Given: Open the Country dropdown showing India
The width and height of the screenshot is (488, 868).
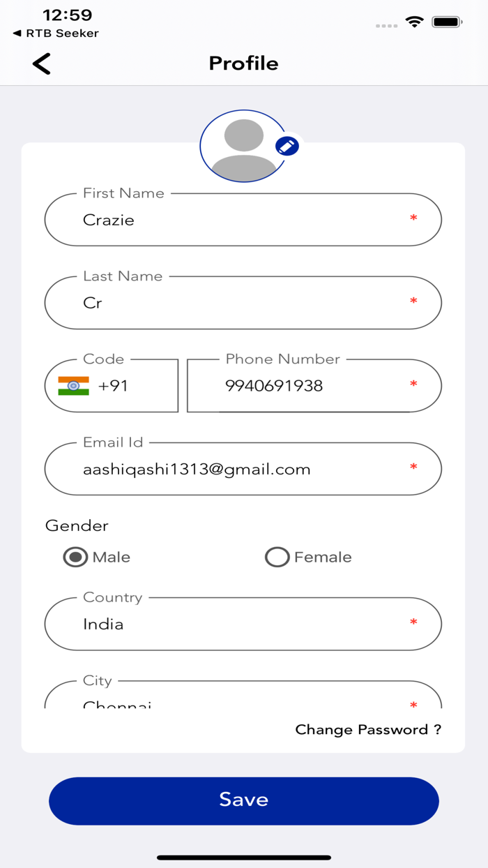Looking at the screenshot, I should (243, 624).
